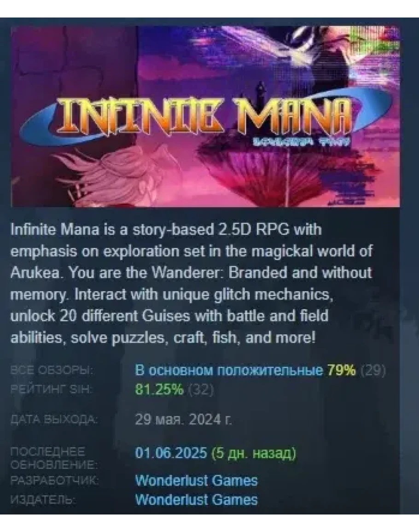The width and height of the screenshot is (419, 532).
Task: Click the '5 дн. назад' update note
Action: (253, 453)
